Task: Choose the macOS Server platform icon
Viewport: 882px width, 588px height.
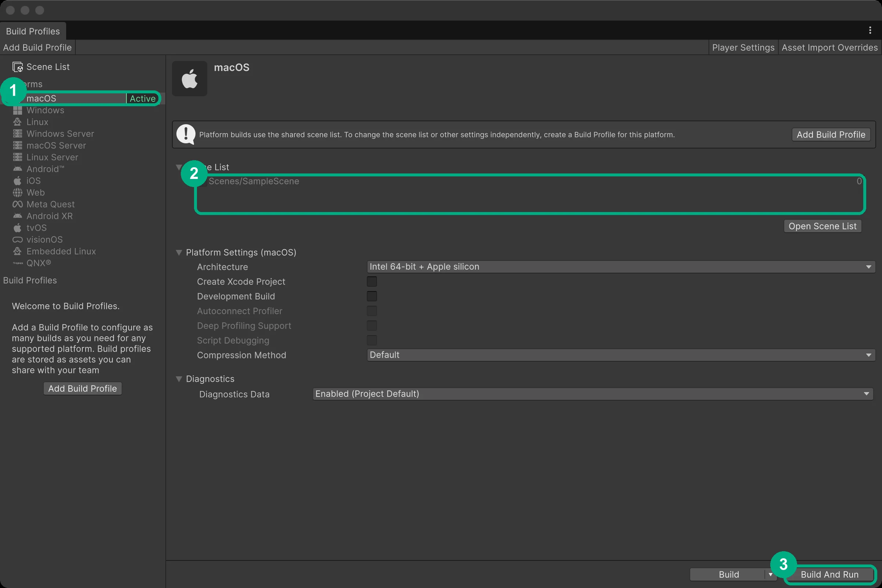Action: [18, 146]
